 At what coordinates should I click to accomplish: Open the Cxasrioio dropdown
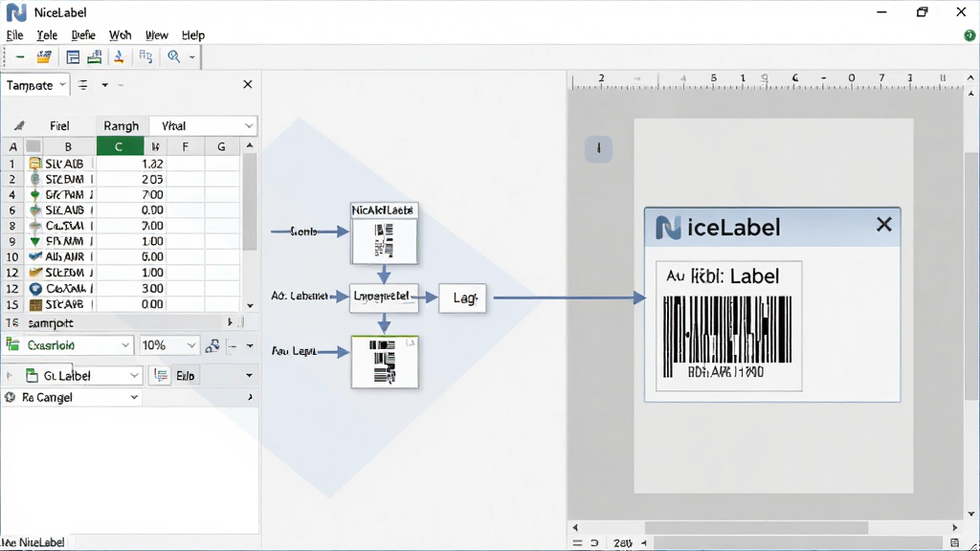coord(125,344)
